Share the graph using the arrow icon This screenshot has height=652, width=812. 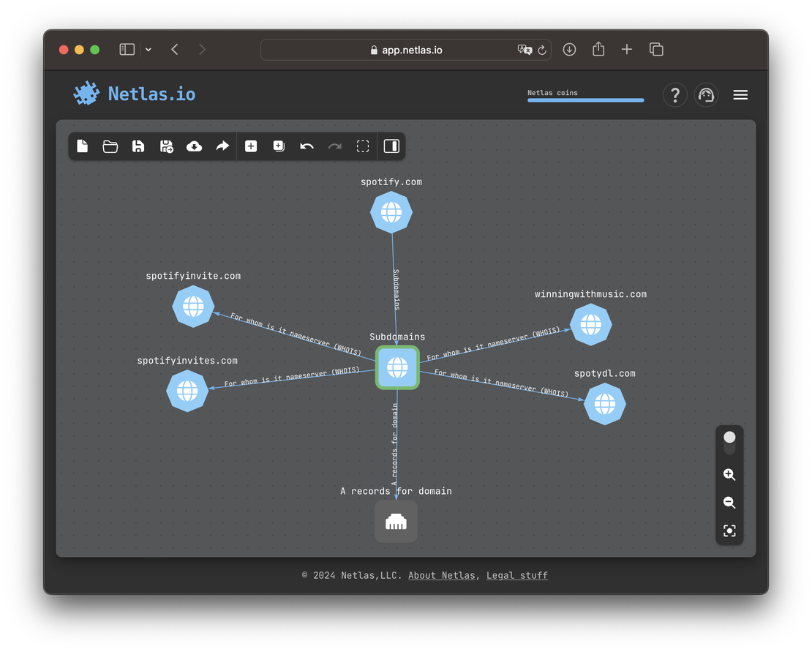point(222,146)
